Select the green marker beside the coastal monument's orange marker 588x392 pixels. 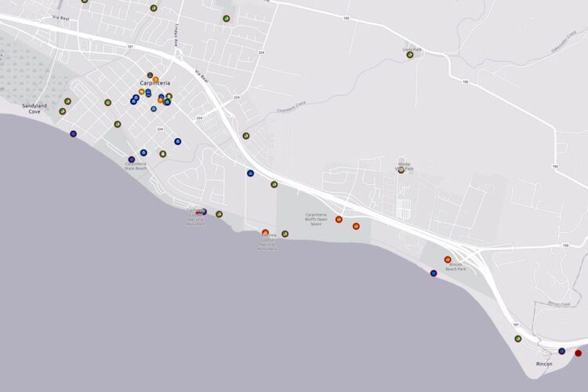click(x=285, y=234)
